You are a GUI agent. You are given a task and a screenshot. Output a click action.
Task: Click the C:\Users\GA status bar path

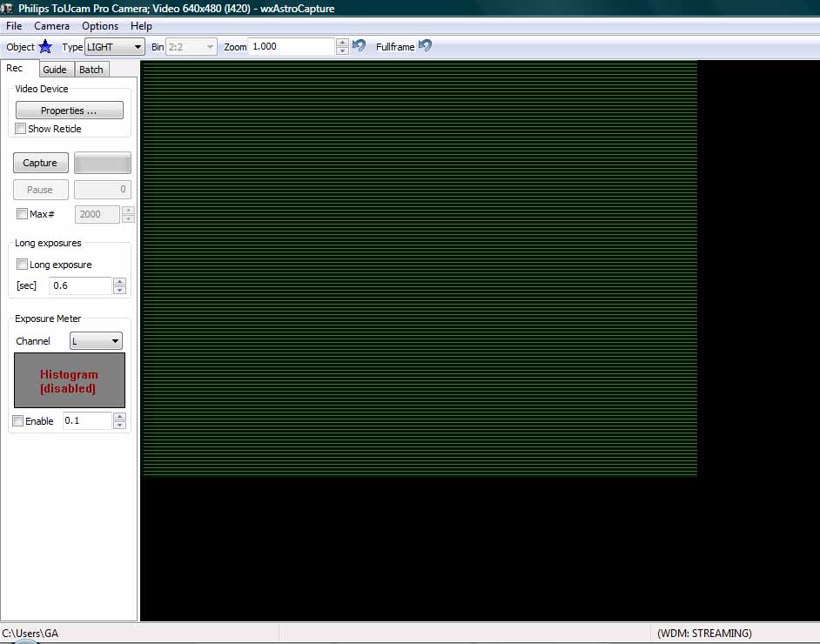click(30, 633)
